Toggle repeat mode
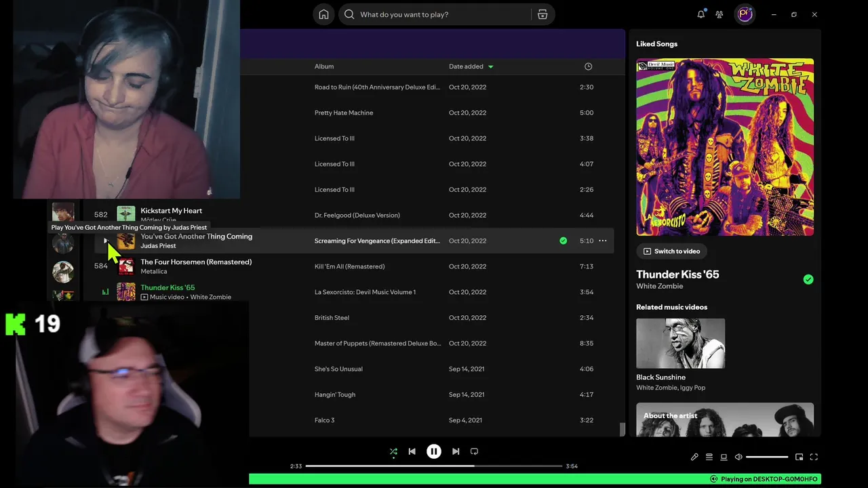 (474, 451)
